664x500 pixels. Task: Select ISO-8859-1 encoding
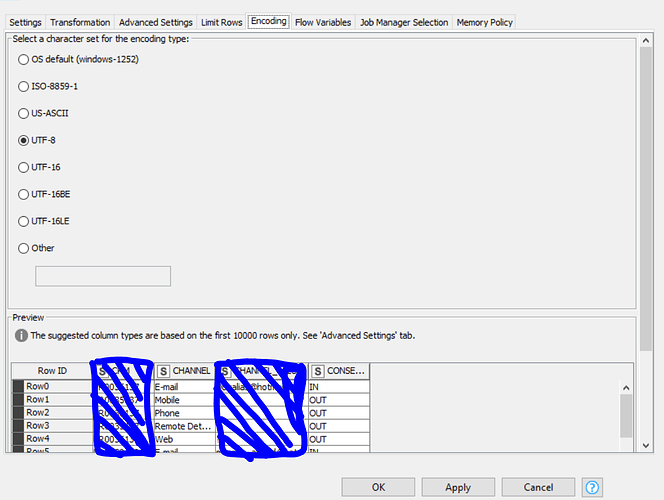coord(48,86)
